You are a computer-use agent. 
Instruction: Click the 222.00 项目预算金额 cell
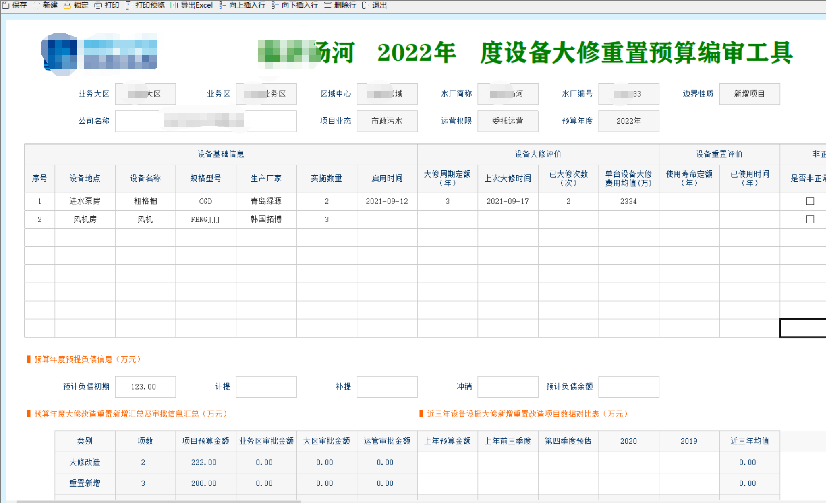pyautogui.click(x=206, y=463)
